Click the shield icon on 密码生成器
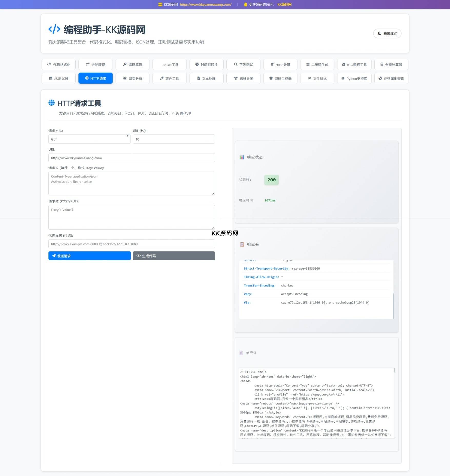 coord(271,78)
